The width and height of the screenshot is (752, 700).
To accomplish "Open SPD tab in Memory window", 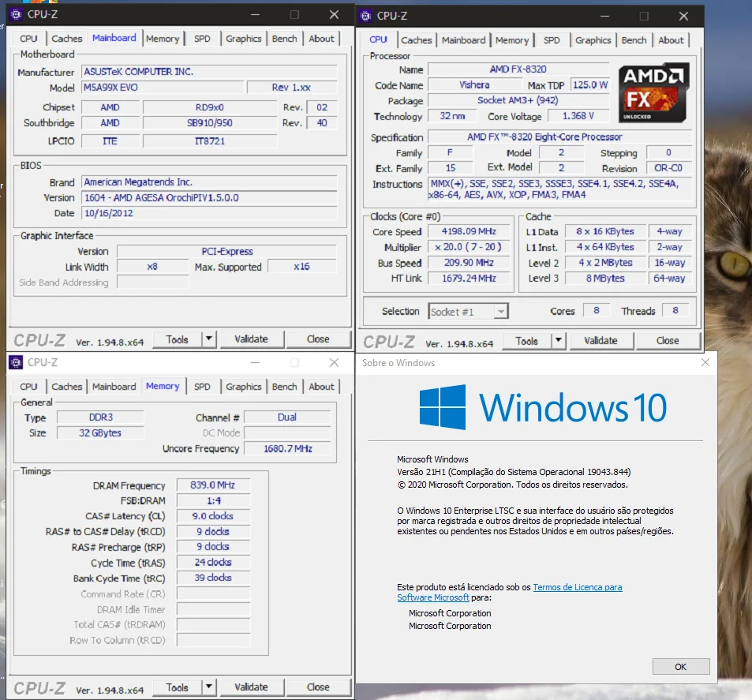I will [x=202, y=386].
